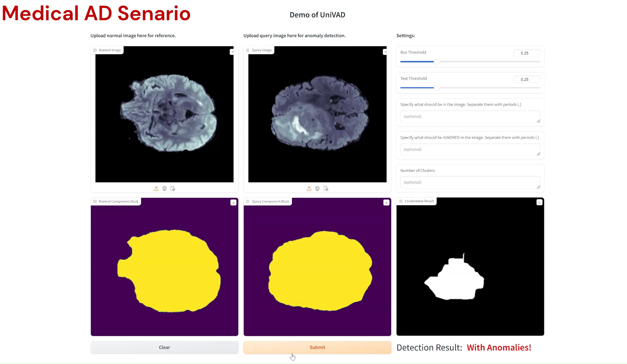This screenshot has height=364, width=627.
Task: Download the Localization Result image
Action: [539, 202]
